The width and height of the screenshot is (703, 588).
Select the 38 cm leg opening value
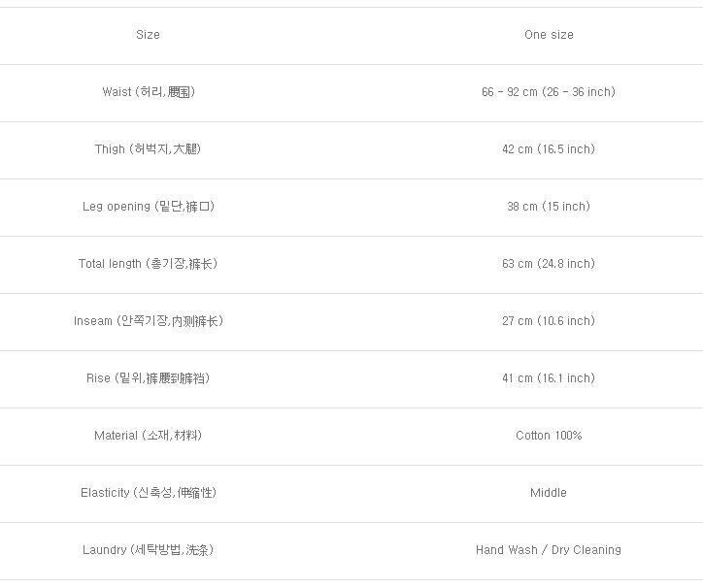click(x=548, y=207)
